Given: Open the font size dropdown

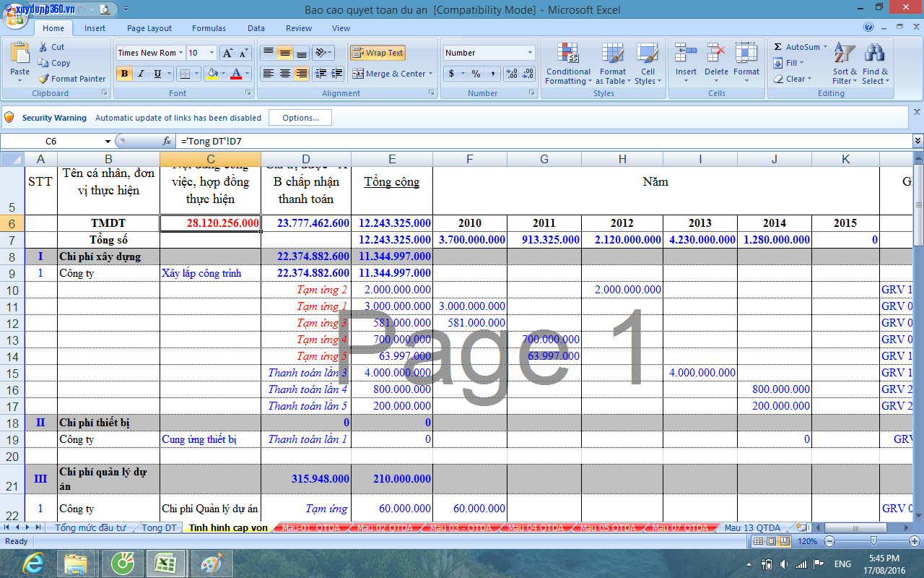Looking at the screenshot, I should coord(212,53).
